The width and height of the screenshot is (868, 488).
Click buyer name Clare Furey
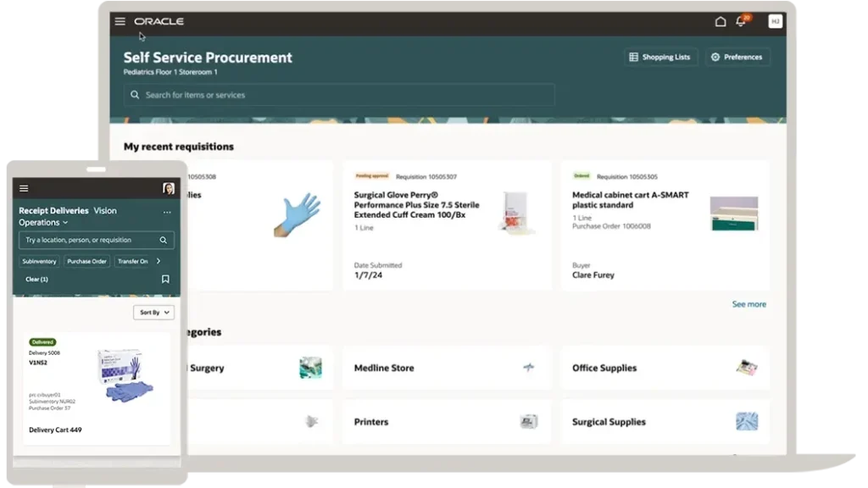(x=593, y=275)
